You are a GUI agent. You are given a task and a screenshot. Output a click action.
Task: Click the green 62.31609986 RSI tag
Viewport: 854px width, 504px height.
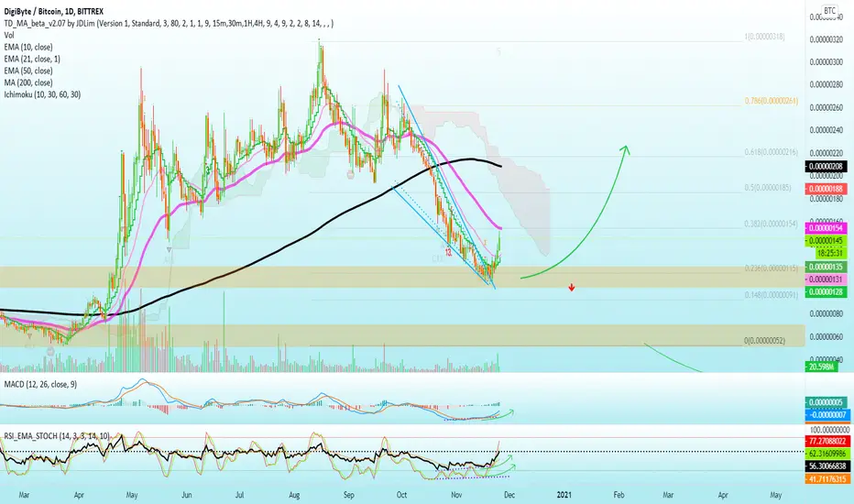[827, 454]
